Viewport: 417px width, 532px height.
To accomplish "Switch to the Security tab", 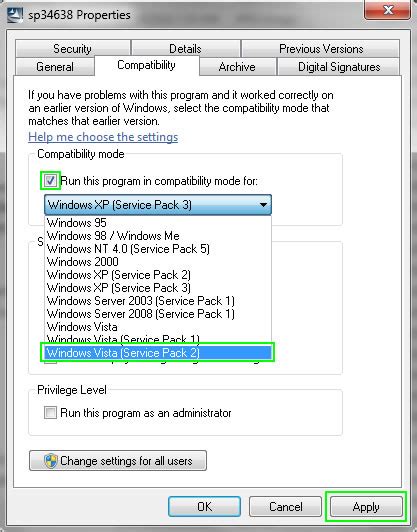I will pyautogui.click(x=73, y=49).
